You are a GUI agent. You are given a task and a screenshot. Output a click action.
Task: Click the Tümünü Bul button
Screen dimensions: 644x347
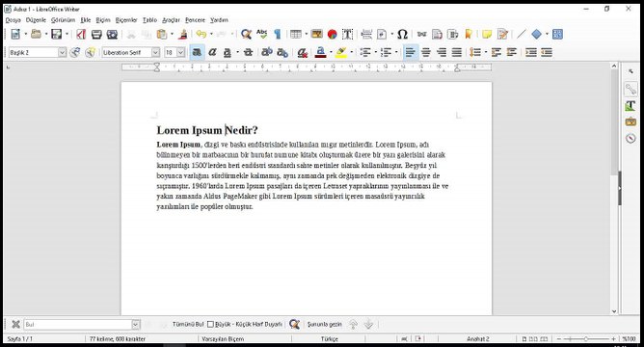188,325
